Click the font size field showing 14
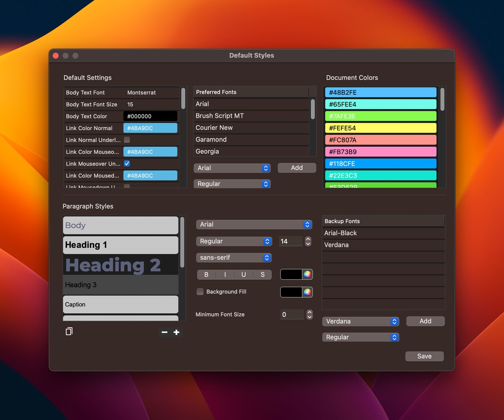The width and height of the screenshot is (504, 420). 291,241
